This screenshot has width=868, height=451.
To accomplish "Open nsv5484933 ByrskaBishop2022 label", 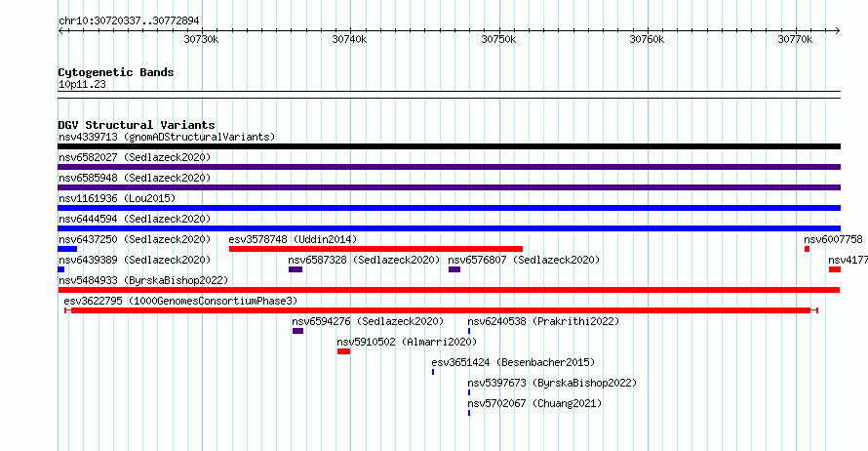I will (x=143, y=280).
